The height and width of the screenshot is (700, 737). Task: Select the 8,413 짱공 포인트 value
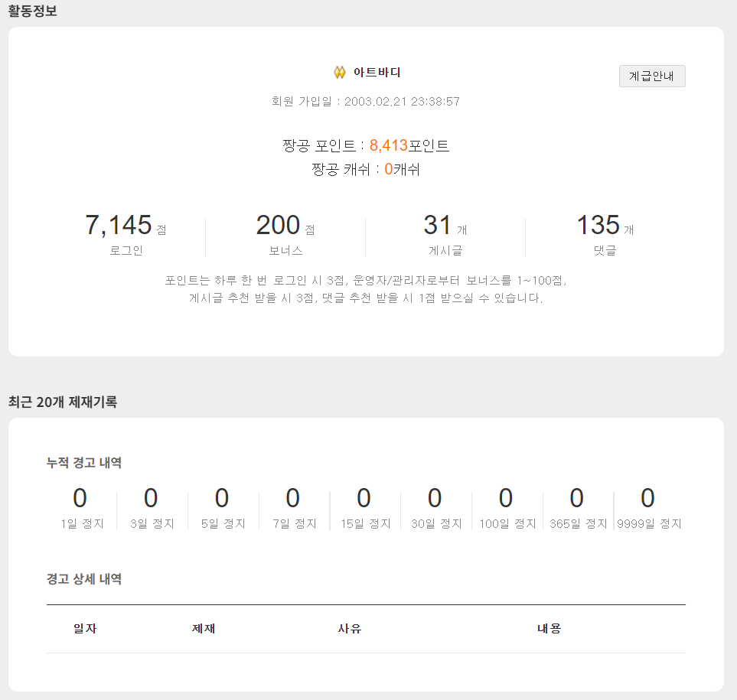click(x=389, y=145)
